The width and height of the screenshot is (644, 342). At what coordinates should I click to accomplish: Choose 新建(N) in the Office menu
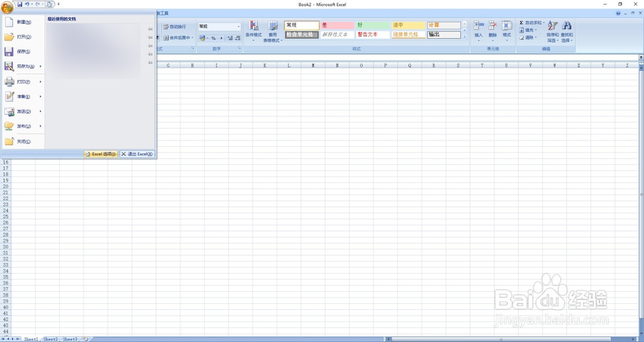click(23, 22)
